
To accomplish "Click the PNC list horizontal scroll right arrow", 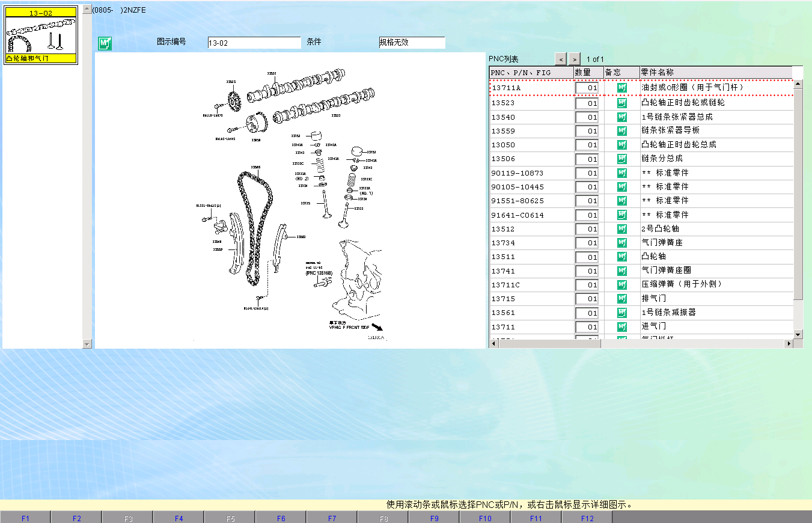I will coord(789,343).
